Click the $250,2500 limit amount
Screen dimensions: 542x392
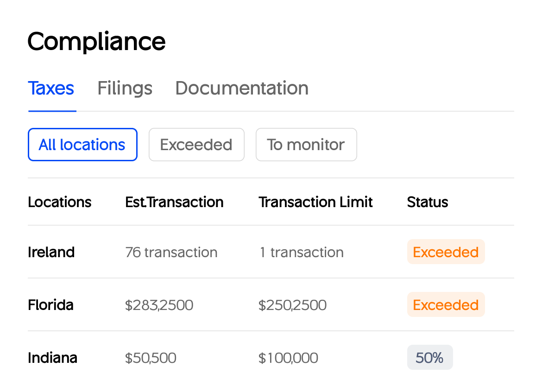292,305
